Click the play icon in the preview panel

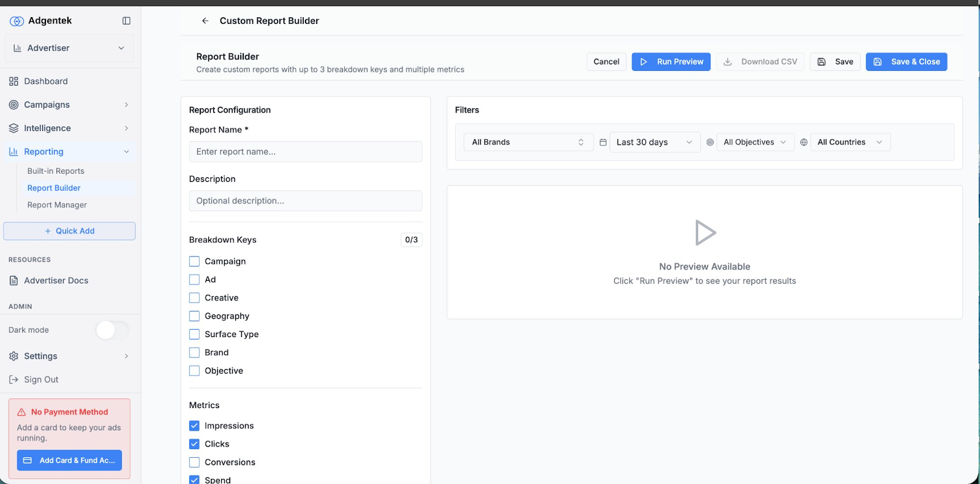click(705, 233)
